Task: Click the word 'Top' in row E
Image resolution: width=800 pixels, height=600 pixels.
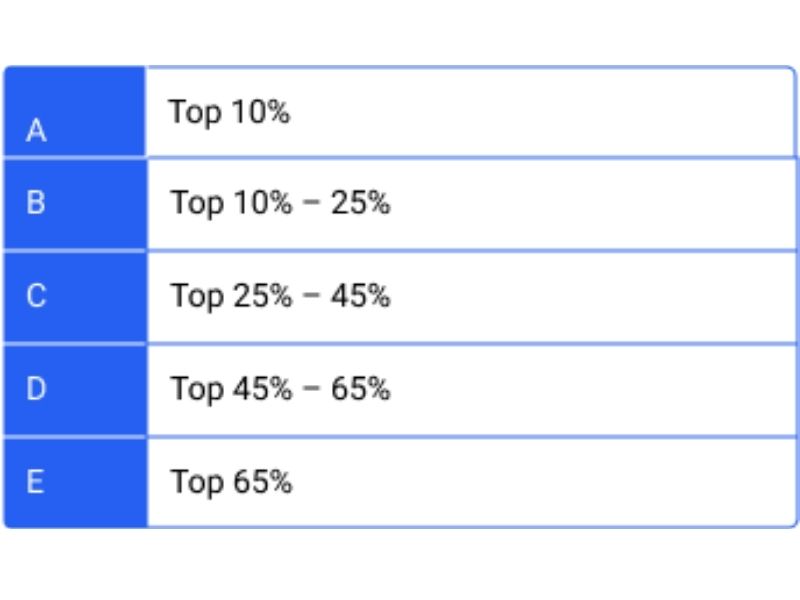Action: pyautogui.click(x=196, y=482)
